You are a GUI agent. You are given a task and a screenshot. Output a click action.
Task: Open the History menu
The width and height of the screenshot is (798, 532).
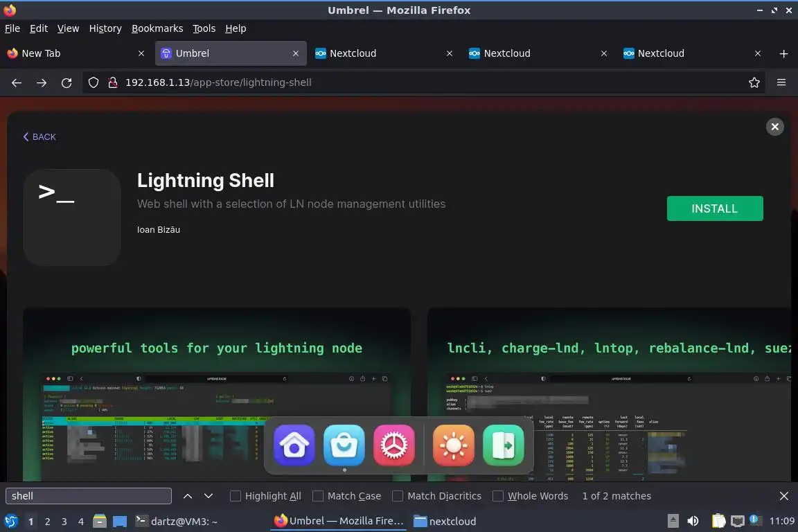click(x=105, y=28)
